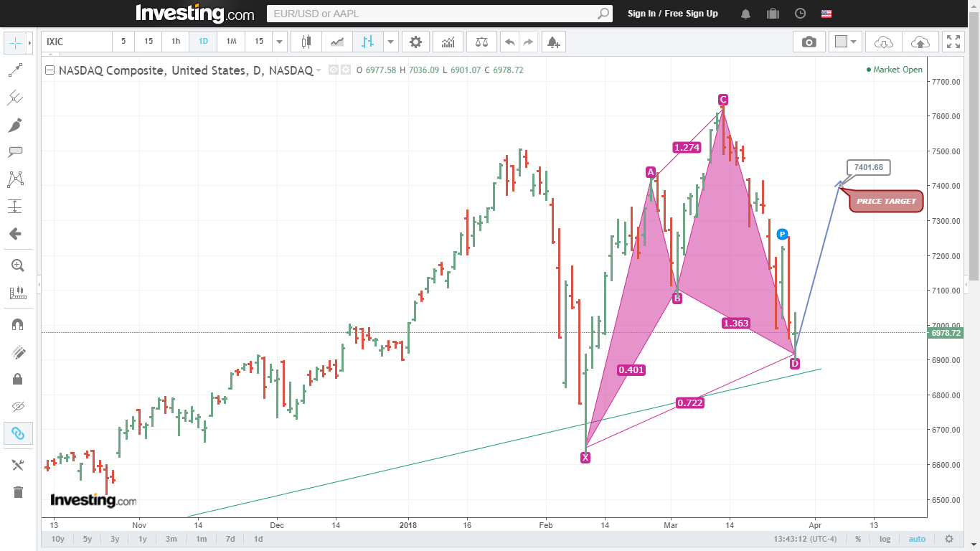Image resolution: width=980 pixels, height=551 pixels.
Task: Select the PRICE TARGET callout label
Action: point(886,202)
